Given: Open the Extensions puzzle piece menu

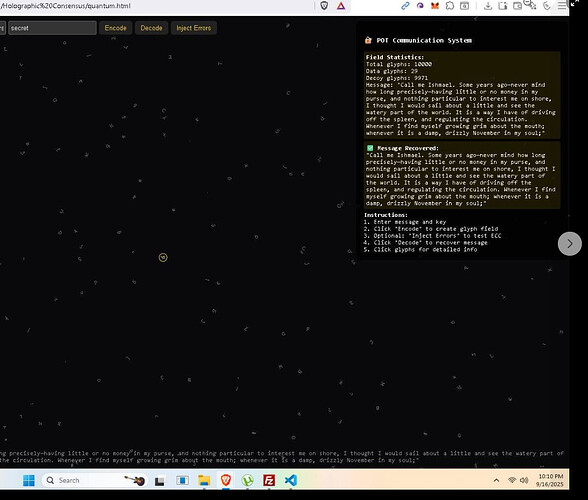Looking at the screenshot, I should click(450, 6).
